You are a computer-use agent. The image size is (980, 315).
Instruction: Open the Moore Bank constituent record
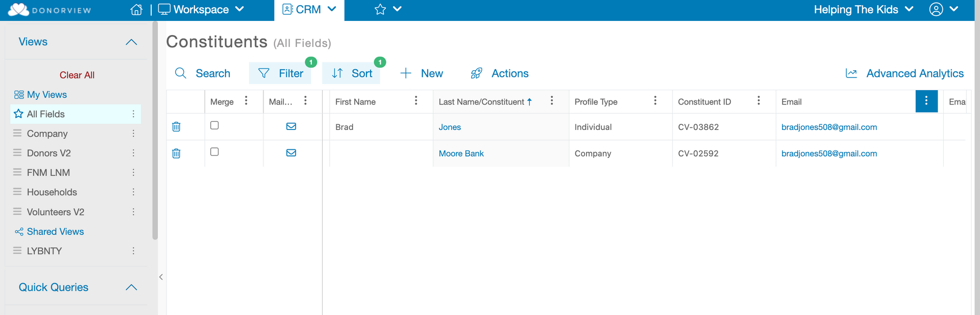pos(461,153)
